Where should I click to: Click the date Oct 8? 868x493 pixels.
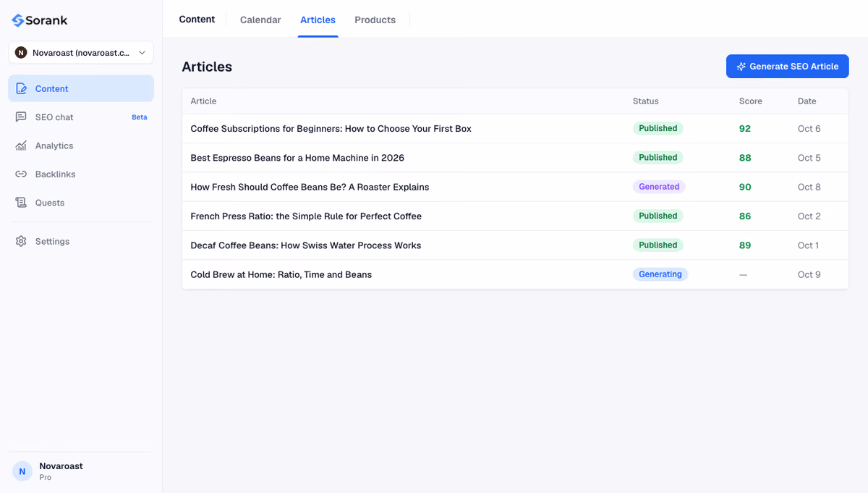(809, 187)
